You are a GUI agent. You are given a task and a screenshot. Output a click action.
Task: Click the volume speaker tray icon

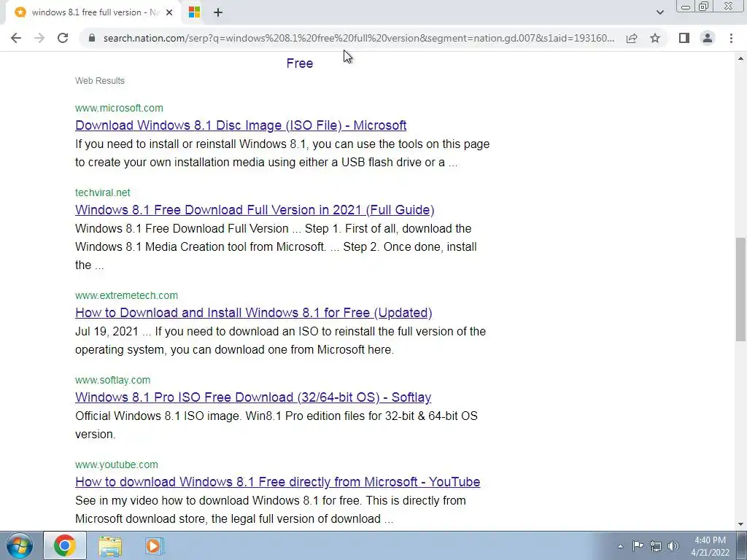point(673,546)
